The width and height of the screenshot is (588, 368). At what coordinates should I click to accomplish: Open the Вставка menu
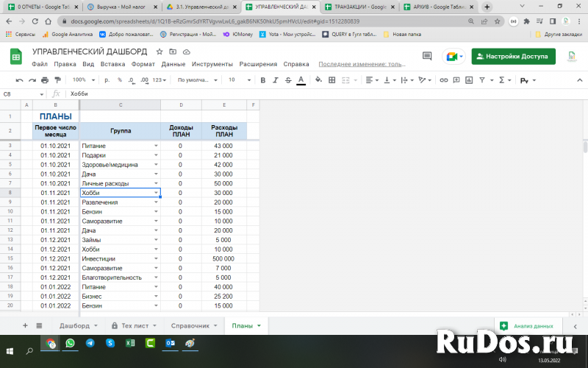coord(112,64)
